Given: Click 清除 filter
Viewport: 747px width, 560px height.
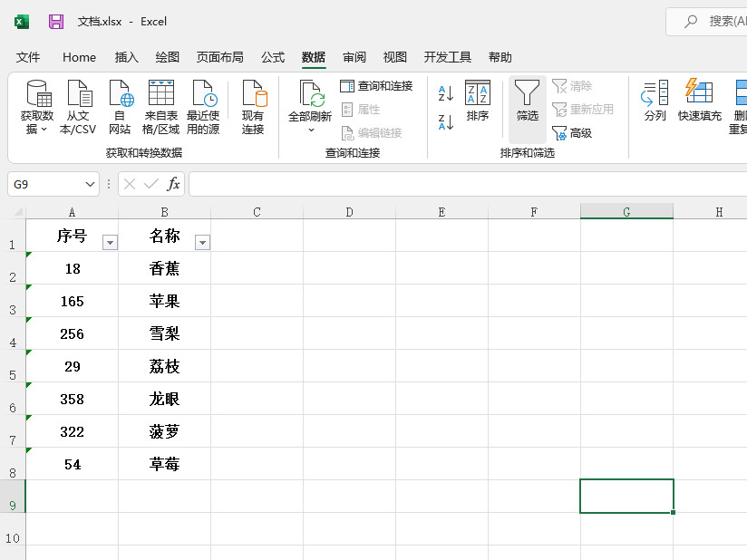Looking at the screenshot, I should coord(572,86).
